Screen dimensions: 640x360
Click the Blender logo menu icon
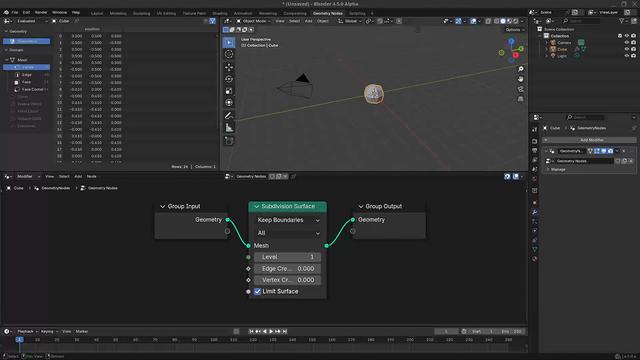6,12
